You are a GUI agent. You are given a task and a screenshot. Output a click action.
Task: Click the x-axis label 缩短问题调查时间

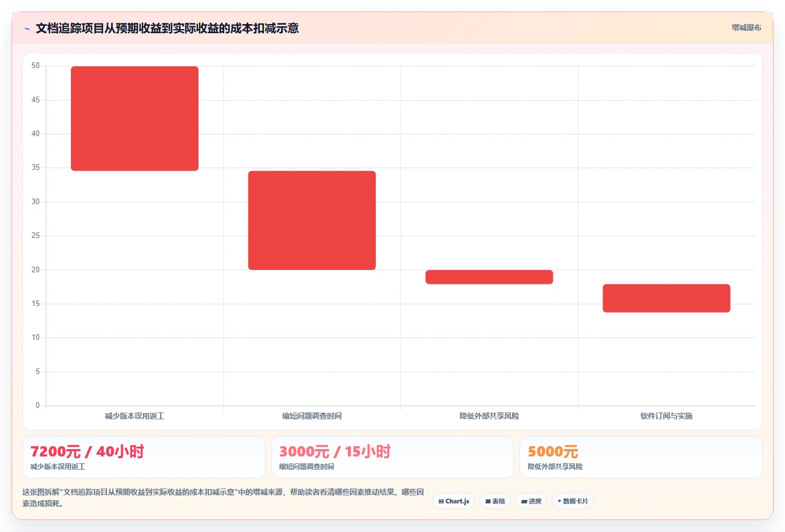pyautogui.click(x=312, y=416)
